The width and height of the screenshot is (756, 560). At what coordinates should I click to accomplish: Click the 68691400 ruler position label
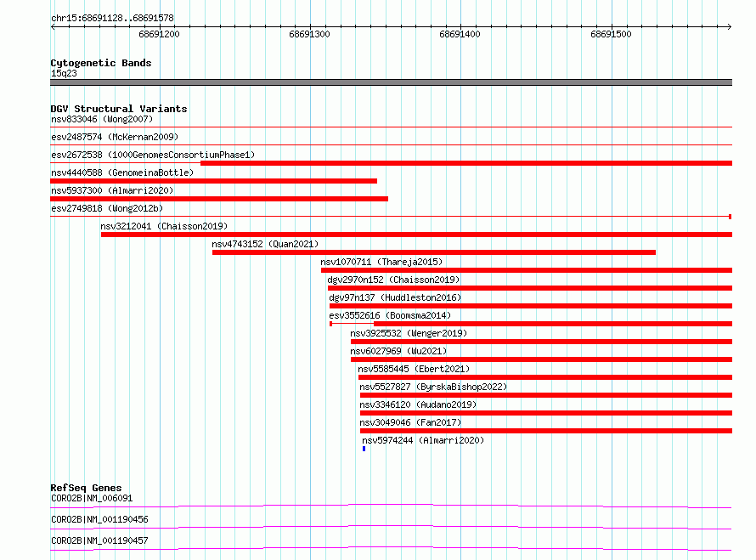pos(460,34)
